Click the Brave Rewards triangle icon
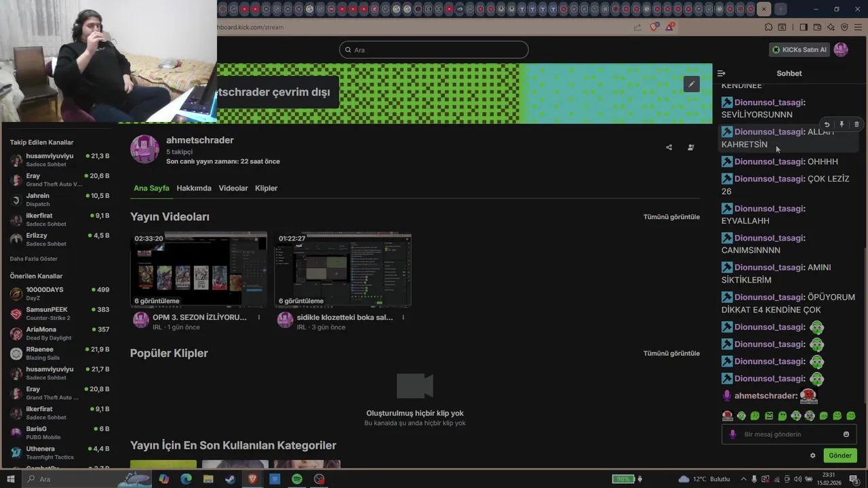This screenshot has height=488, width=868. (x=670, y=27)
